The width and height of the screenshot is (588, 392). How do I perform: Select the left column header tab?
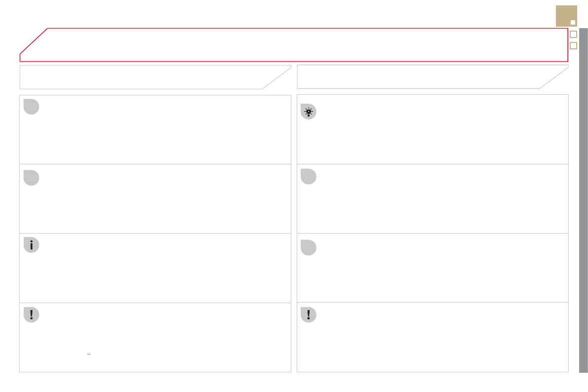point(148,77)
